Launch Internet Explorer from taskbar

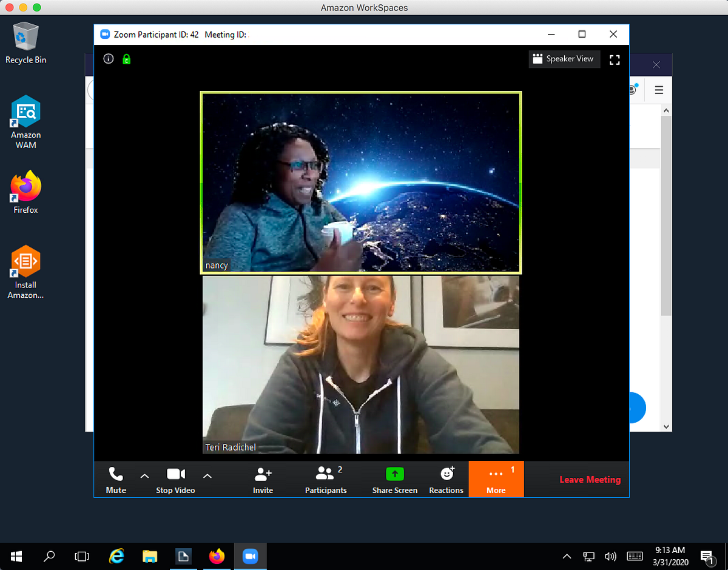[116, 556]
